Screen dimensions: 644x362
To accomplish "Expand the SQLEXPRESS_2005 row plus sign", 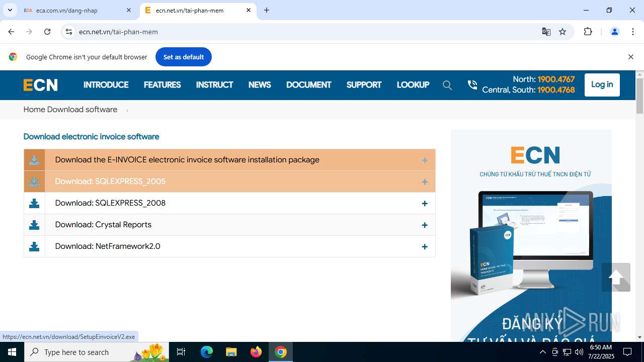I will pos(425,182).
